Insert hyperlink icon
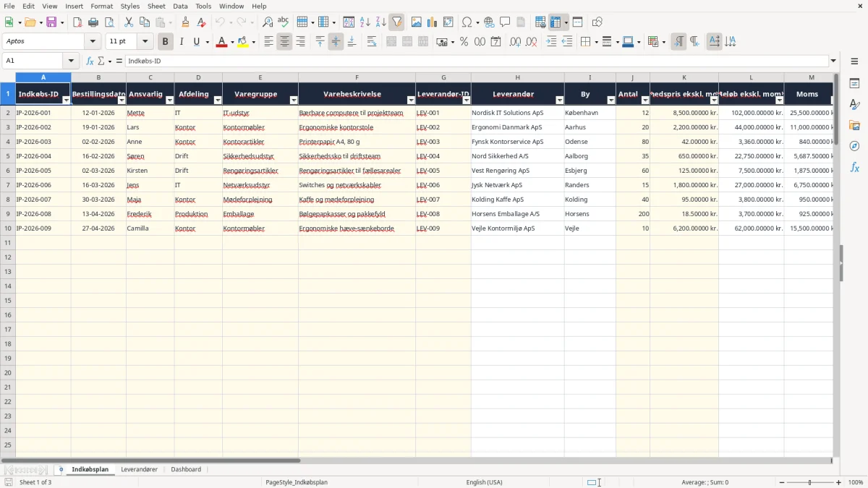 490,22
